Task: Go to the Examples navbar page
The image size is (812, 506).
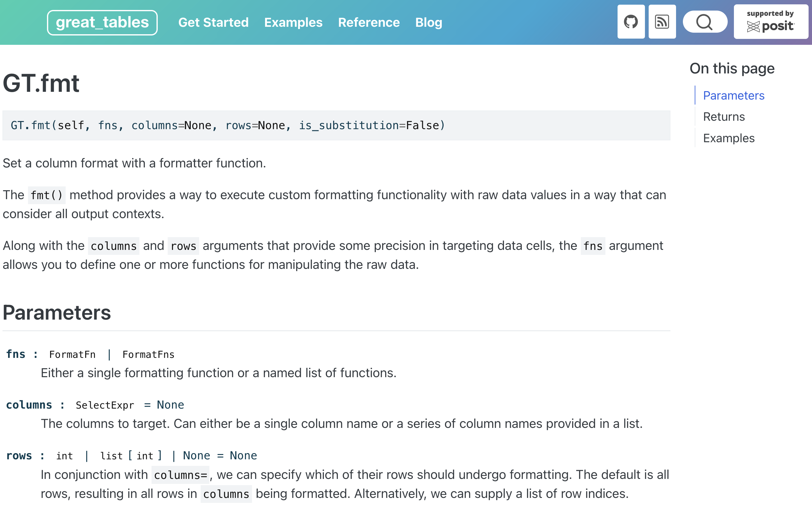Action: click(293, 22)
